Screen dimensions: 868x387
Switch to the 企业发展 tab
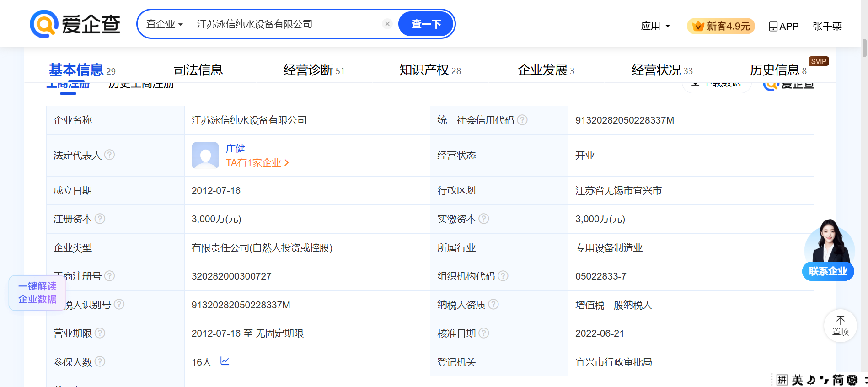coord(546,70)
